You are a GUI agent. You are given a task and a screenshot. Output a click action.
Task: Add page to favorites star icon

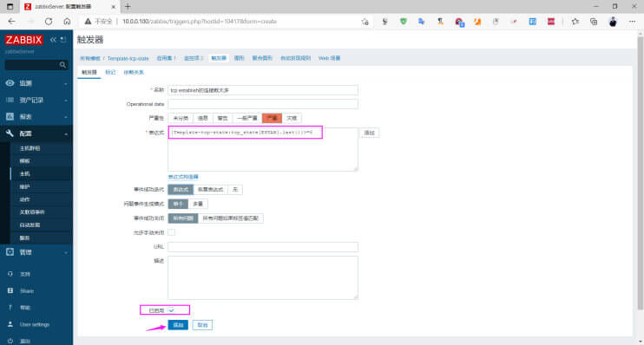[x=365, y=22]
